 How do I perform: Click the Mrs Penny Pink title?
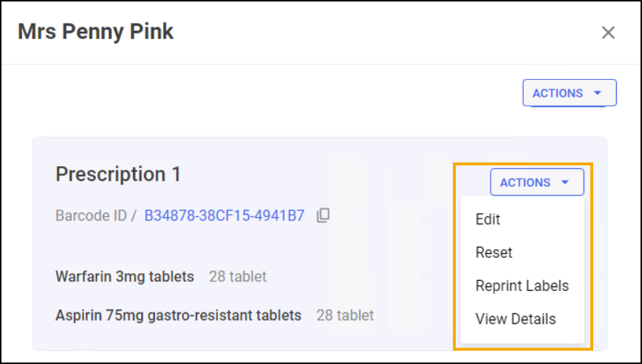tap(96, 32)
